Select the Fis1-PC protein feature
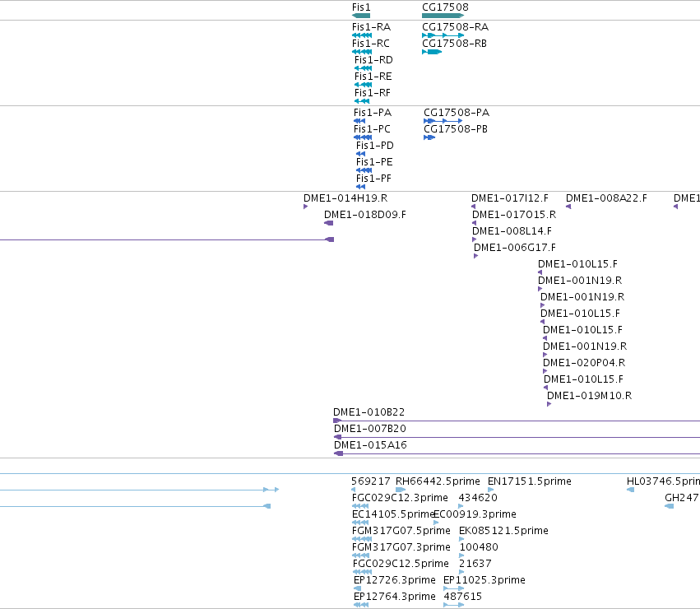This screenshot has width=700, height=609. coord(363,137)
